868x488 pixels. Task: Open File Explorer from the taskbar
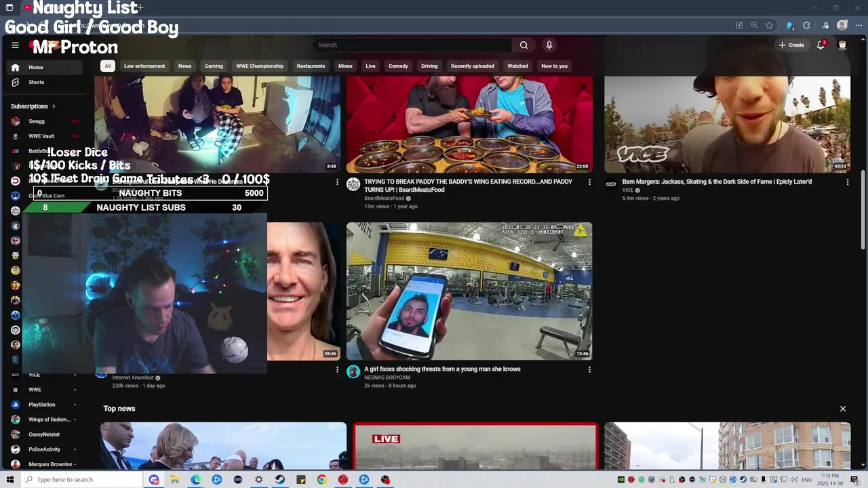(174, 480)
